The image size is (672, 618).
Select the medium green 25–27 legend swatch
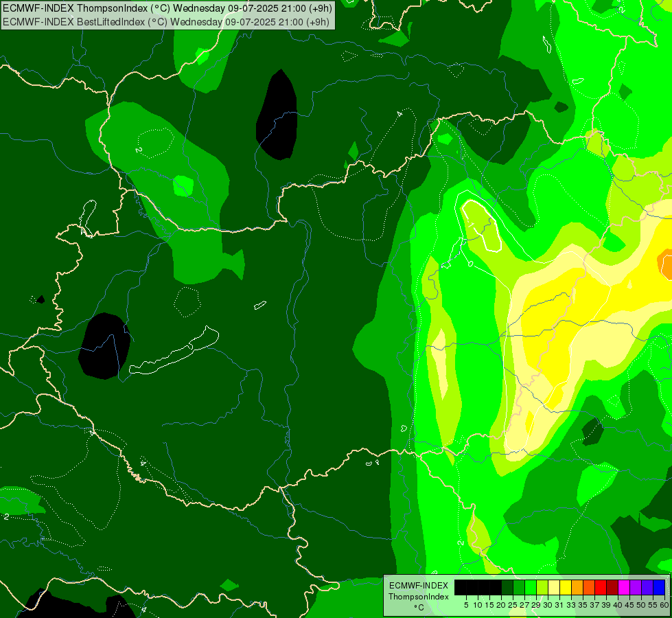coord(519,588)
